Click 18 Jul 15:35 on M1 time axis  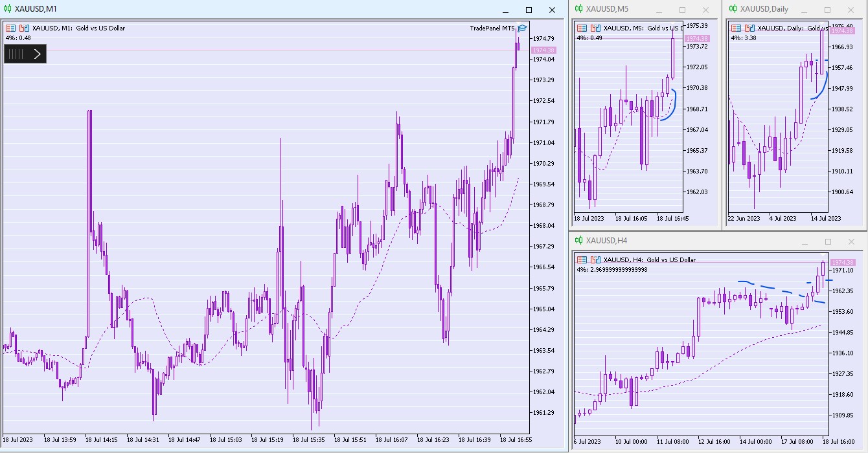[309, 439]
